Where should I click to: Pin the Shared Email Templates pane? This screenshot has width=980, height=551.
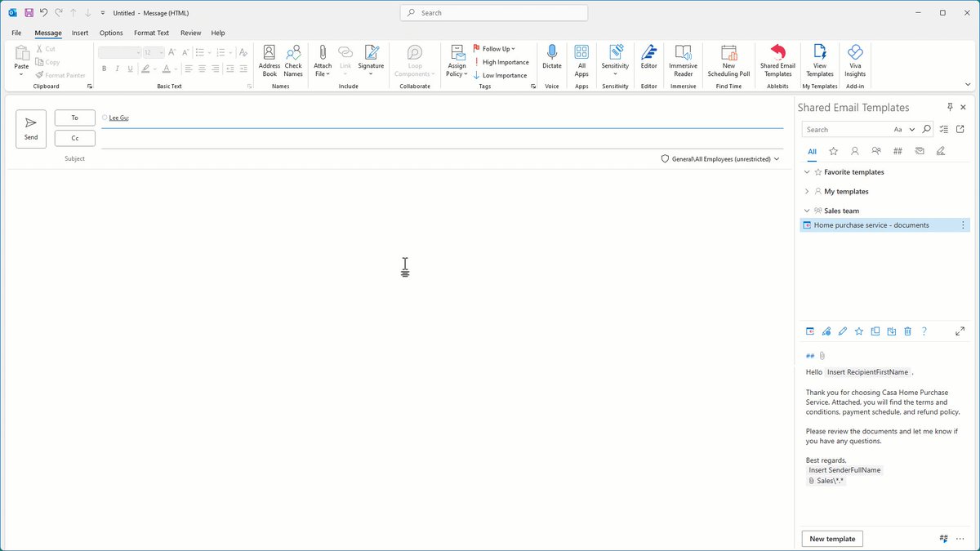(950, 107)
